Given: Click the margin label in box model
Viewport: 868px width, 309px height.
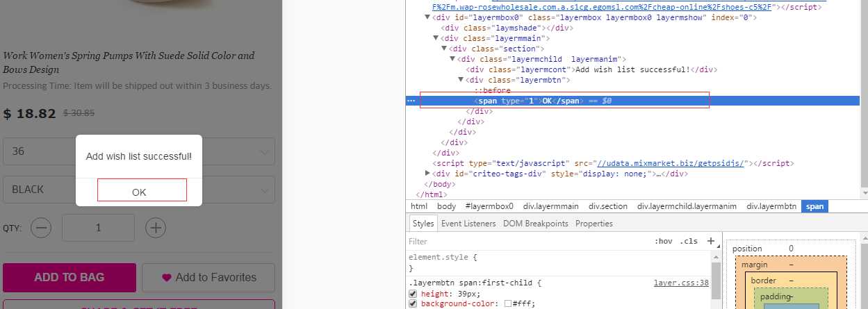Looking at the screenshot, I should pyautogui.click(x=754, y=265).
